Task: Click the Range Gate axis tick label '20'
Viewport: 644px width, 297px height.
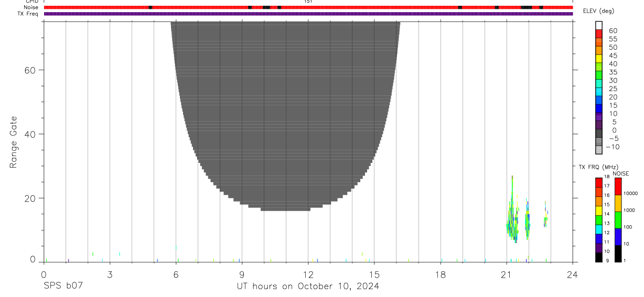Action: (29, 198)
